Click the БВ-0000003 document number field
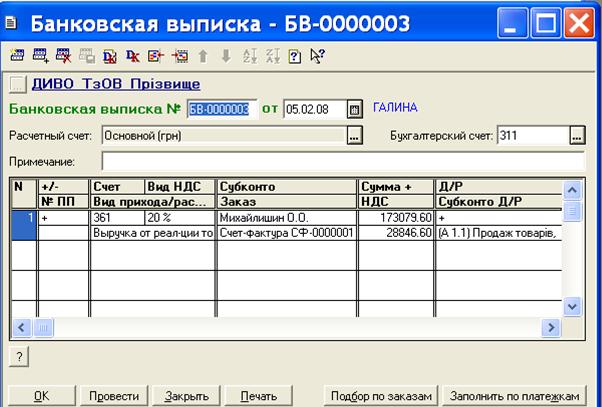 coord(222,109)
